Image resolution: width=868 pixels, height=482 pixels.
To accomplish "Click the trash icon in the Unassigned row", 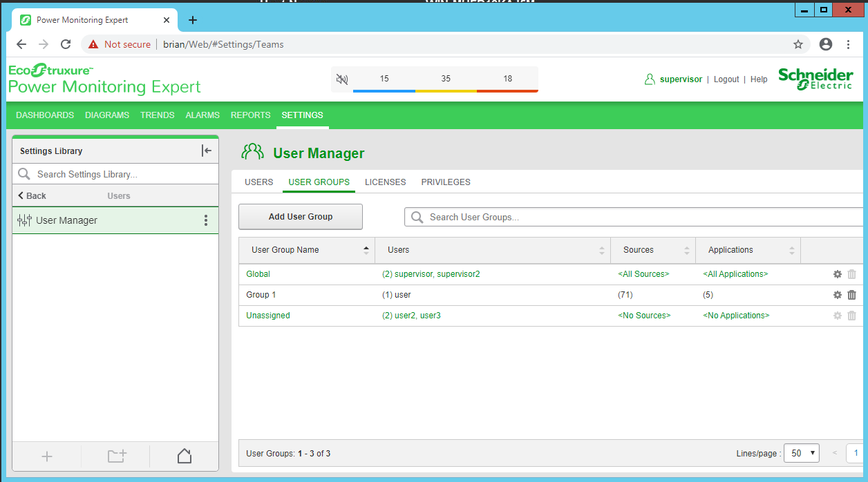I will [852, 316].
